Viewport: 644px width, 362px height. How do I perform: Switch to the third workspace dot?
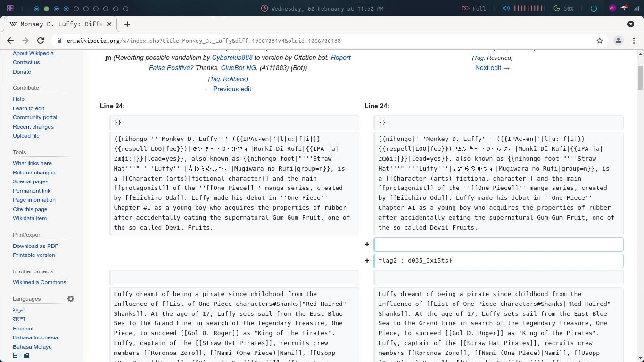pyautogui.click(x=56, y=8)
